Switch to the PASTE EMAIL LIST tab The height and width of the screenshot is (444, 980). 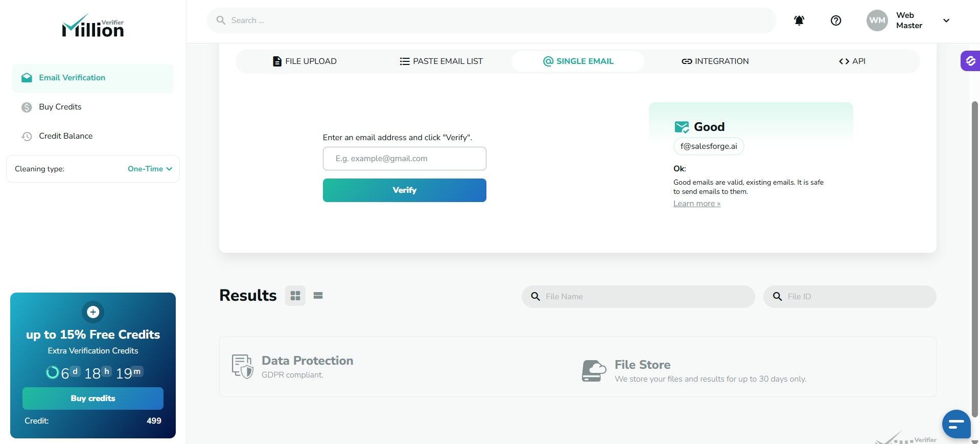(441, 61)
